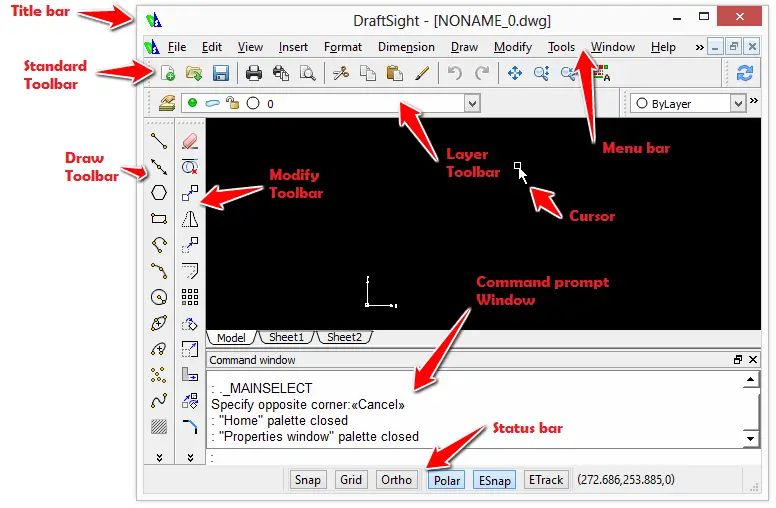Select the Ellipse draw tool
Screen dimensions: 776x508
[159, 323]
